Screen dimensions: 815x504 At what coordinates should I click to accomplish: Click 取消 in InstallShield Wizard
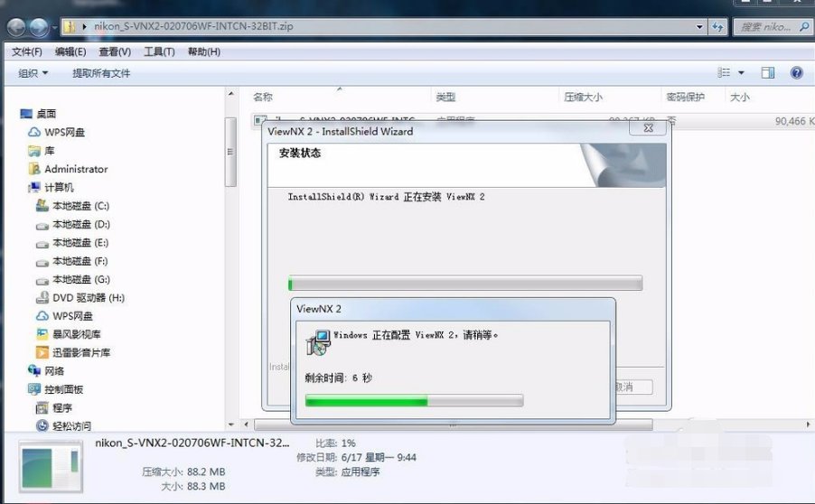(x=632, y=387)
